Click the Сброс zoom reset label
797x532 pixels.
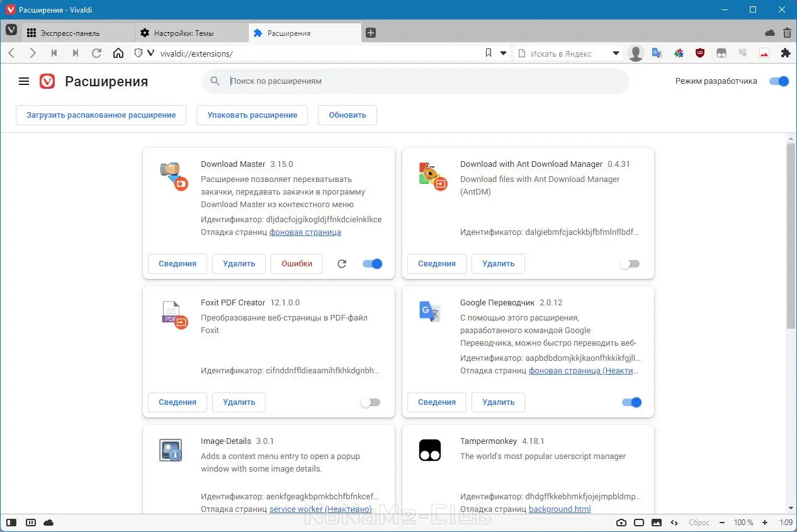699,523
